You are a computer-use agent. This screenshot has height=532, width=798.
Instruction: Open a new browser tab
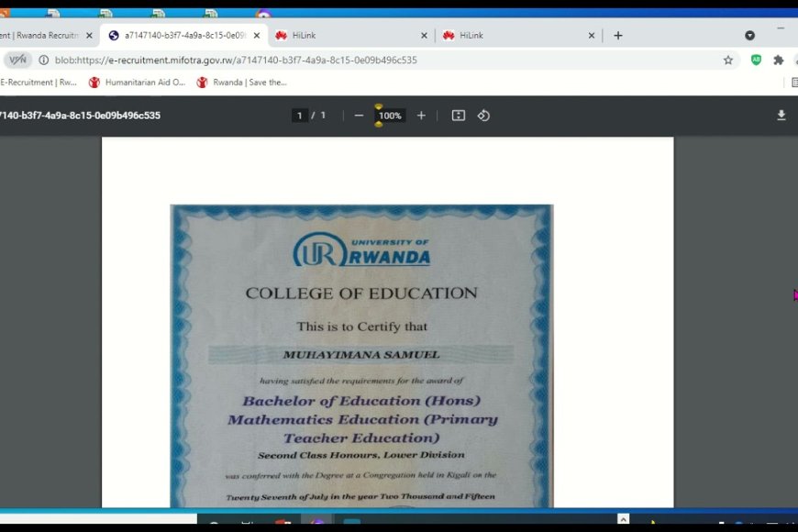click(x=618, y=35)
